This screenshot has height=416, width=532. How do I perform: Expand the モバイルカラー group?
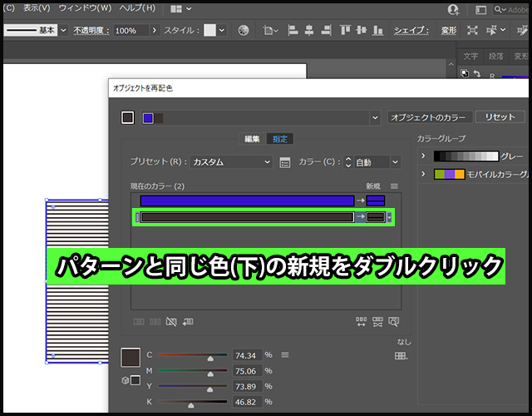(x=423, y=174)
